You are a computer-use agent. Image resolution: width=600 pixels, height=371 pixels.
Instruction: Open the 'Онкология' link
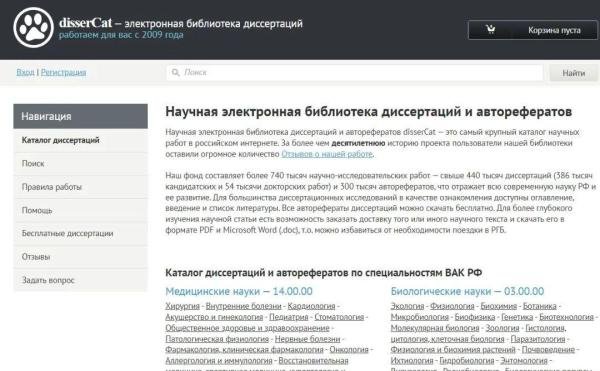349,350
